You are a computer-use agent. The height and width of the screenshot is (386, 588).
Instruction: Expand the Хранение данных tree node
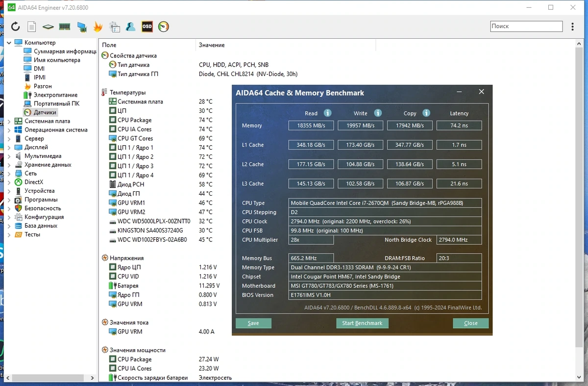[x=9, y=165]
